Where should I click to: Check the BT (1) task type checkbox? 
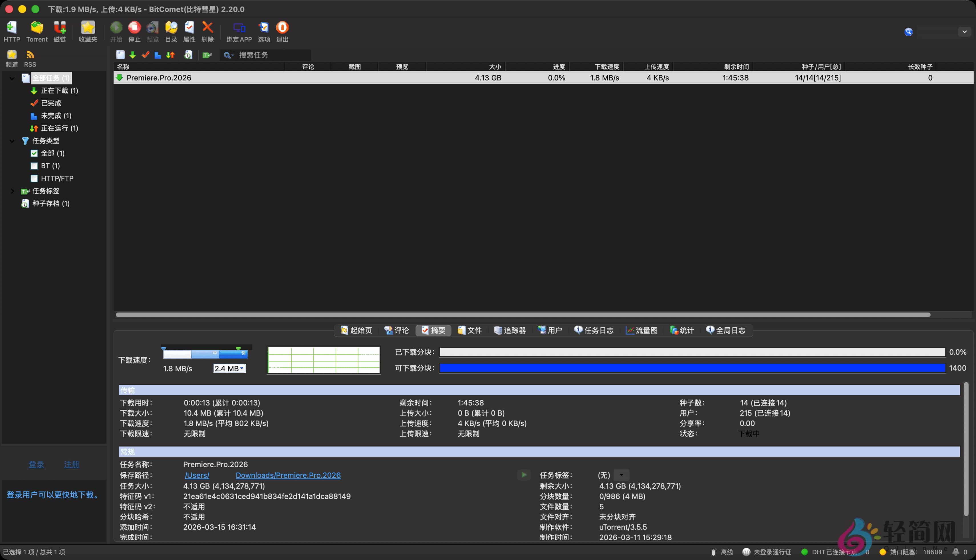[34, 166]
